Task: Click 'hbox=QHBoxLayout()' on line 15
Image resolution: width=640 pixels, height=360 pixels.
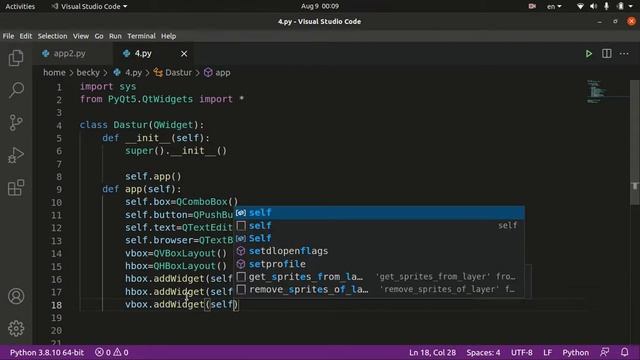Action: tap(176, 266)
